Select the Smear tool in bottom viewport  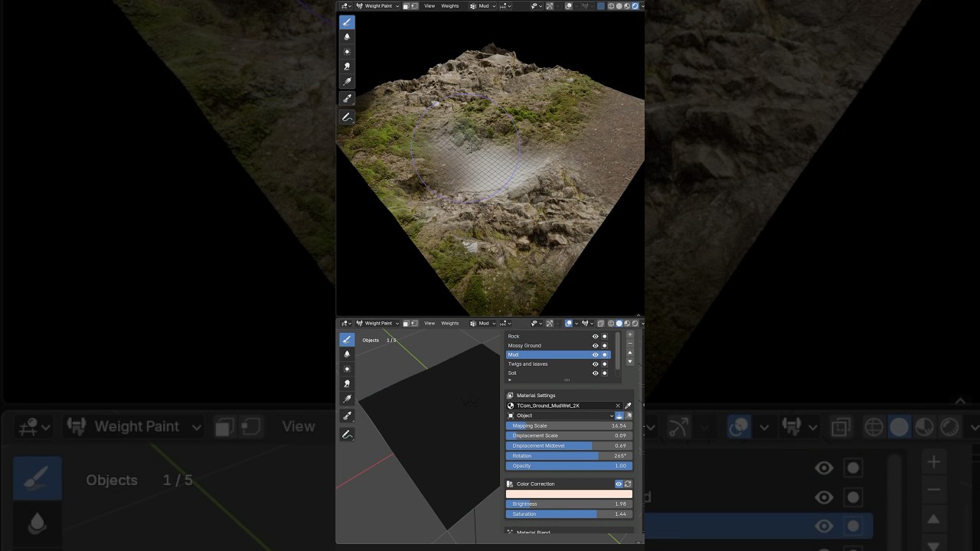coord(347,383)
